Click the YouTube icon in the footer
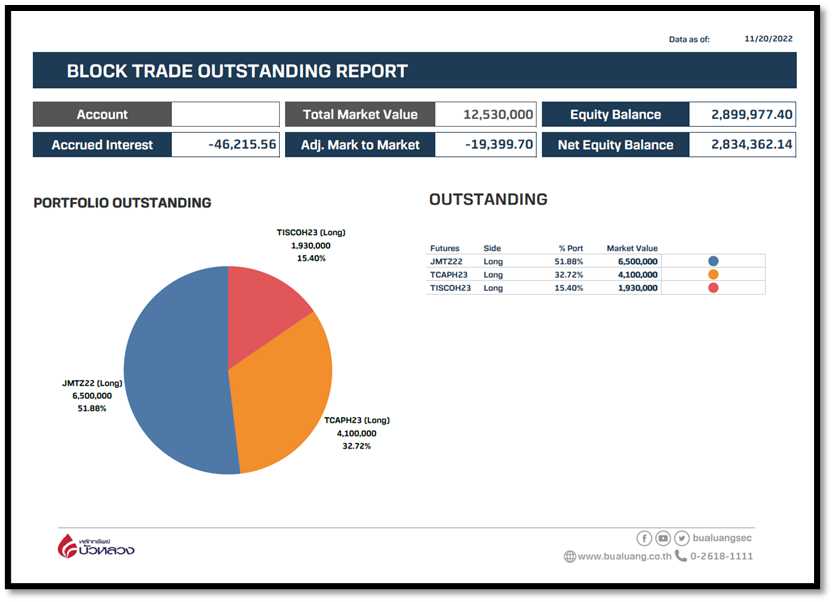The height and width of the screenshot is (602, 833). (x=663, y=538)
